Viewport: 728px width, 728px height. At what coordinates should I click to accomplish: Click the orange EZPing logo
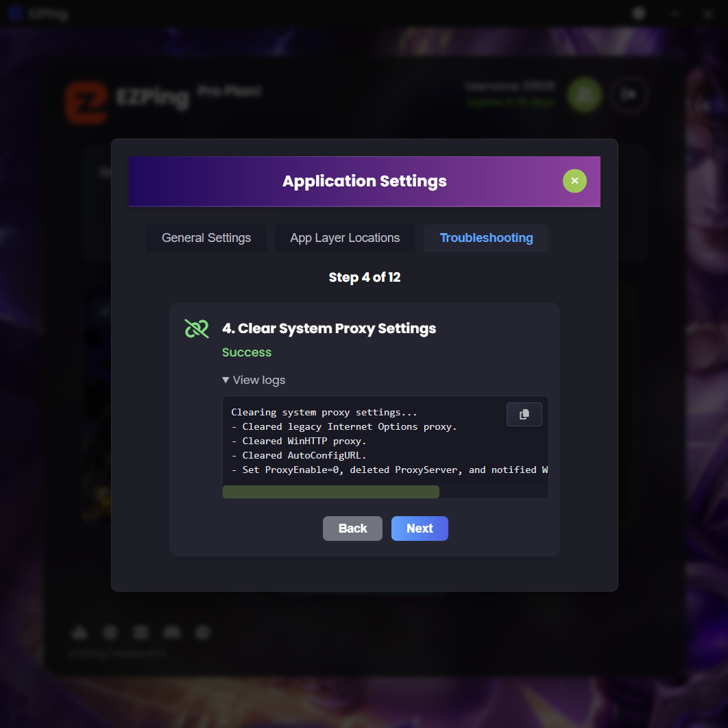pyautogui.click(x=86, y=102)
